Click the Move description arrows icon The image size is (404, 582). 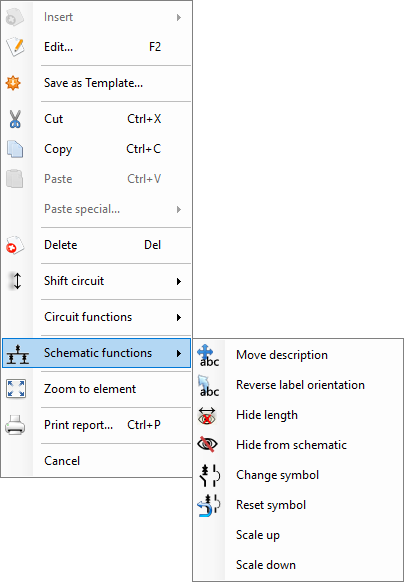point(209,355)
